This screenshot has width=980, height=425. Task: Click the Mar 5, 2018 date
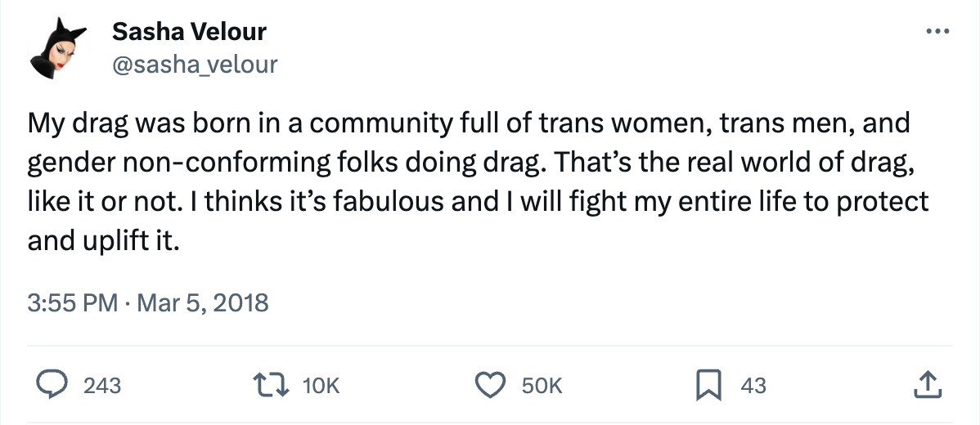(x=202, y=303)
